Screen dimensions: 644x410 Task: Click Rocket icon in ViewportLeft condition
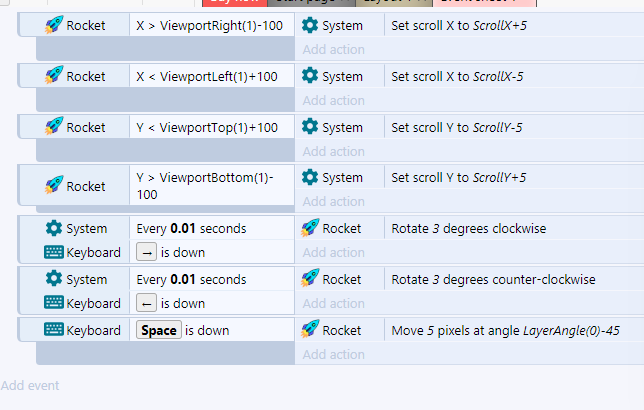pos(54,76)
